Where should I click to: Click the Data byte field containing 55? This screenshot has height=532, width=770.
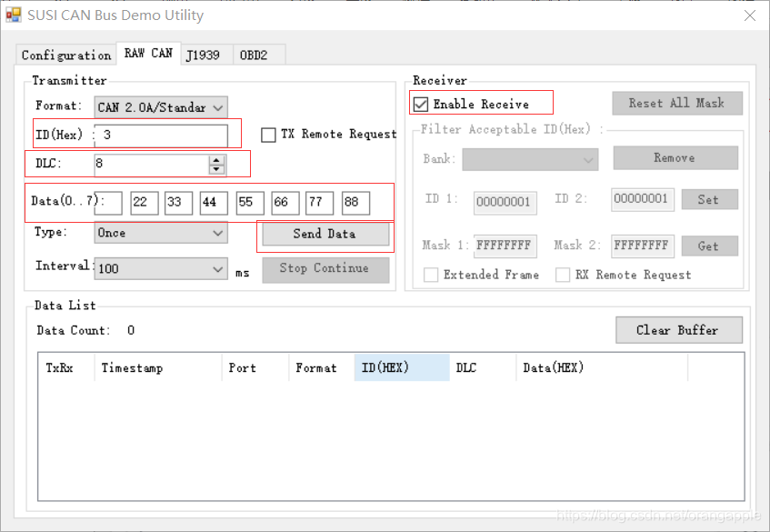tap(250, 203)
